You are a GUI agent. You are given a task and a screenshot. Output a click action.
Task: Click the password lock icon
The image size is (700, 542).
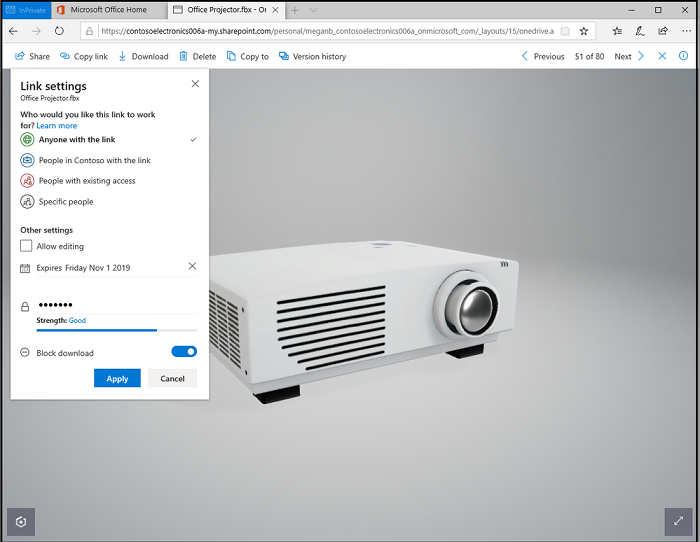coord(25,306)
